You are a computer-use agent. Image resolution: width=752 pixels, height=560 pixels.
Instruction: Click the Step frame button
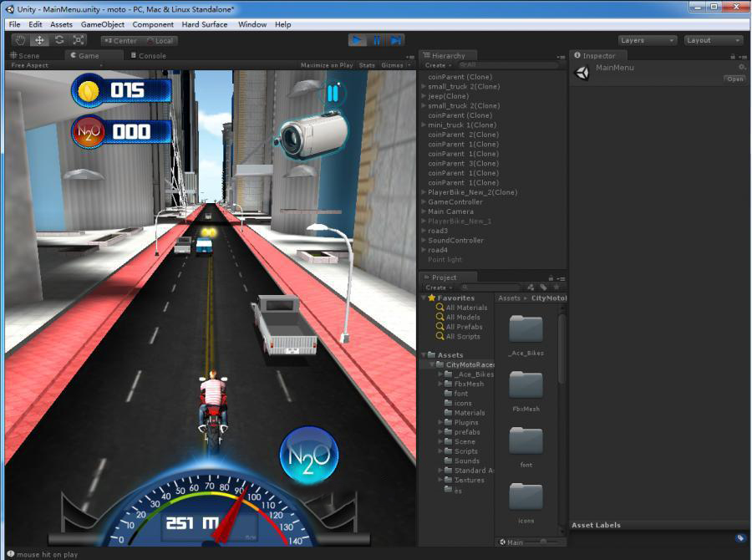pos(396,40)
